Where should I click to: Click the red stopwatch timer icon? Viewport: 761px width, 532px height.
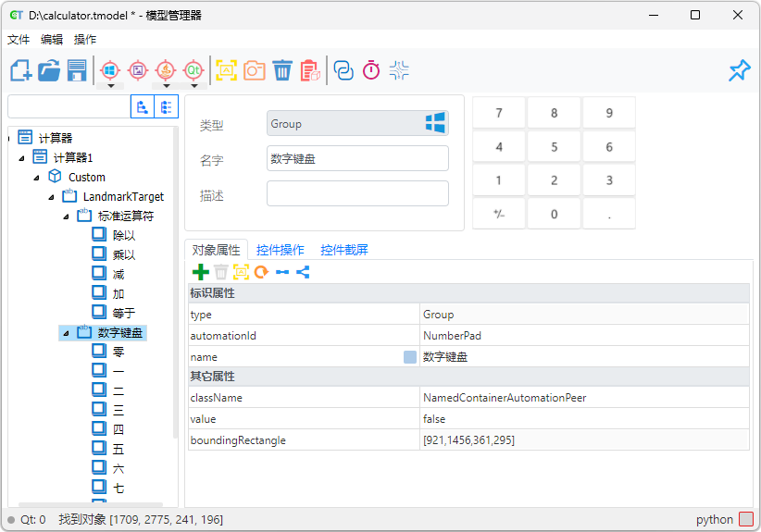point(371,71)
